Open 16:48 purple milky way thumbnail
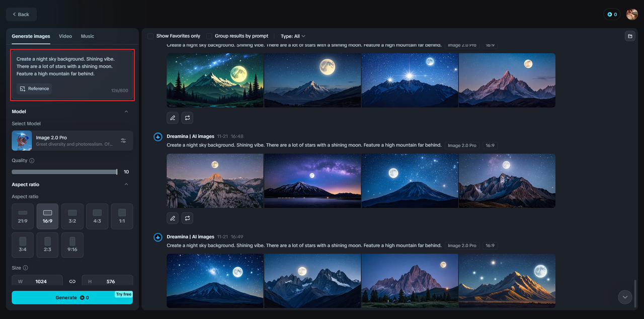 (x=312, y=181)
